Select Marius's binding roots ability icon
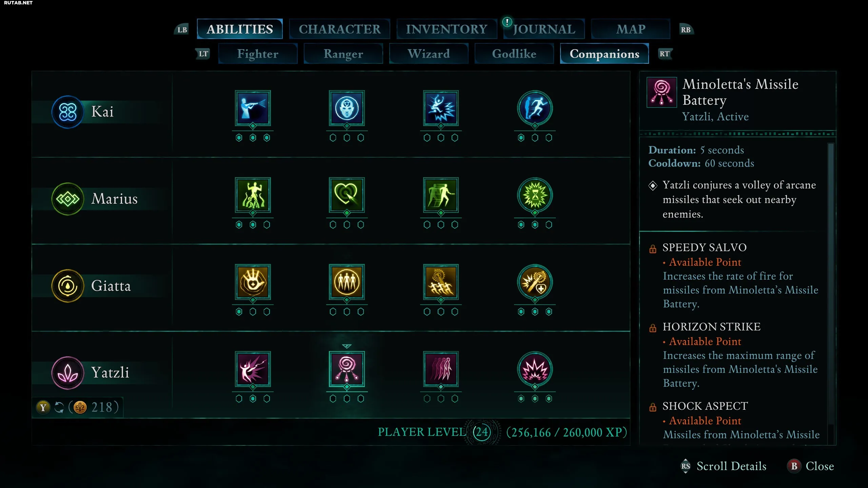 [253, 195]
